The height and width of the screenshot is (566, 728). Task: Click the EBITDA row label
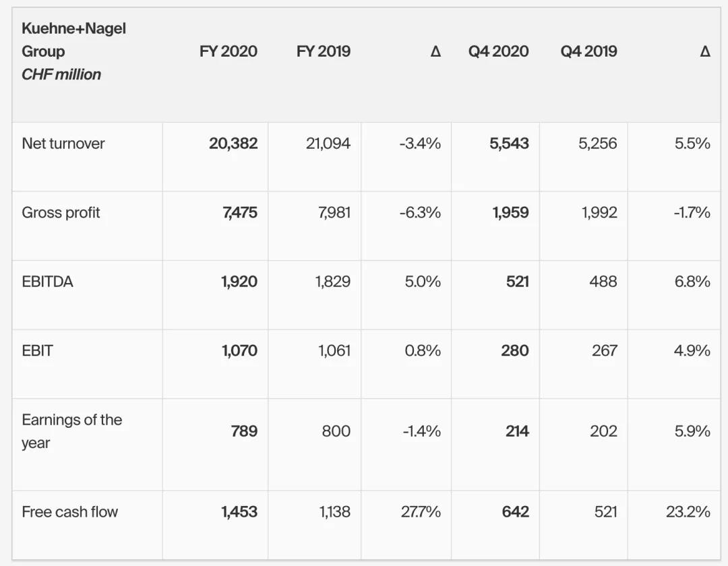point(47,282)
